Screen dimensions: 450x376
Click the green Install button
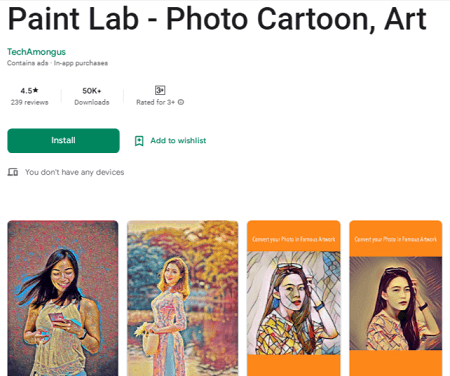[x=63, y=141]
